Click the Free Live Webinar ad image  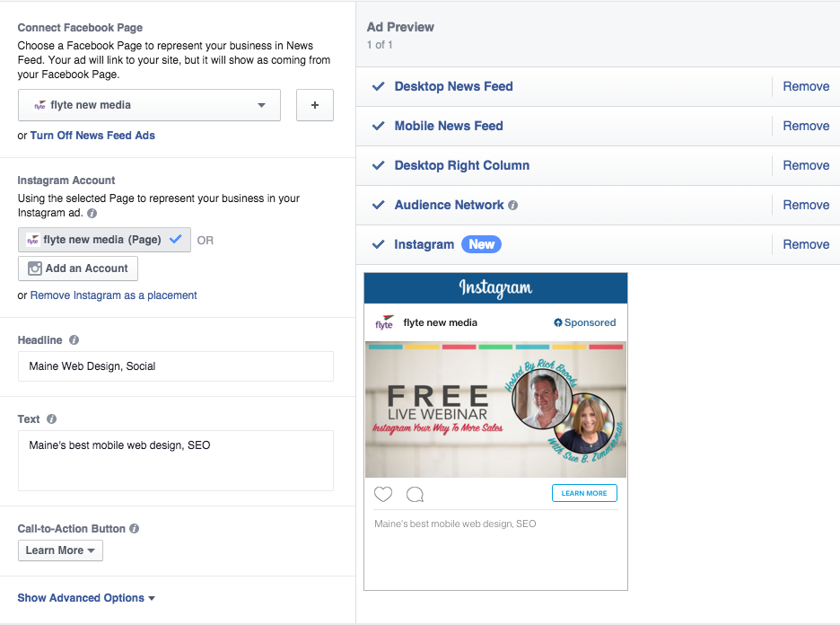(x=495, y=409)
